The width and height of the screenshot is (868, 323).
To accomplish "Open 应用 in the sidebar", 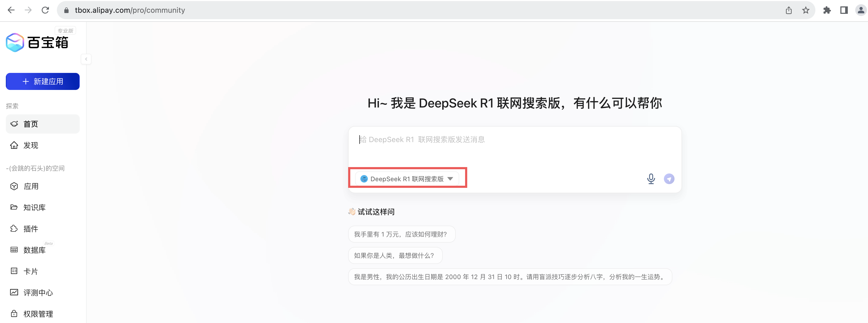I will (x=31, y=186).
